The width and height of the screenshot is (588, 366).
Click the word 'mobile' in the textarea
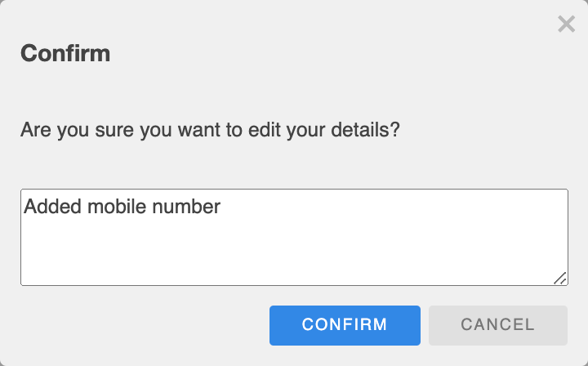coord(110,207)
